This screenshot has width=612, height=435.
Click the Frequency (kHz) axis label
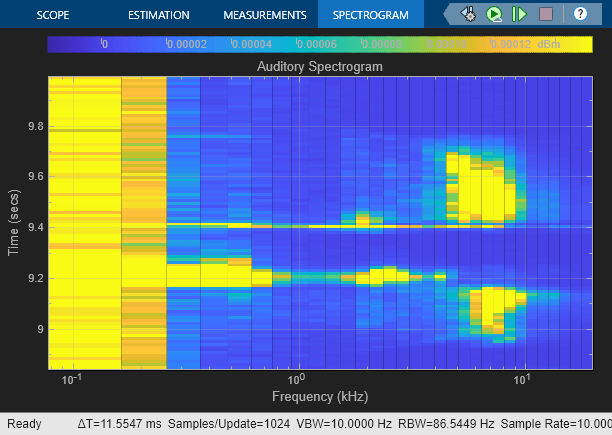[x=320, y=396]
